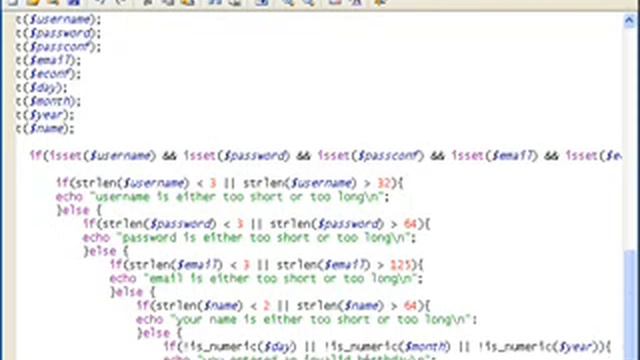Place cursor on the t($name); line
This screenshot has height=360, width=640.
coord(45,129)
